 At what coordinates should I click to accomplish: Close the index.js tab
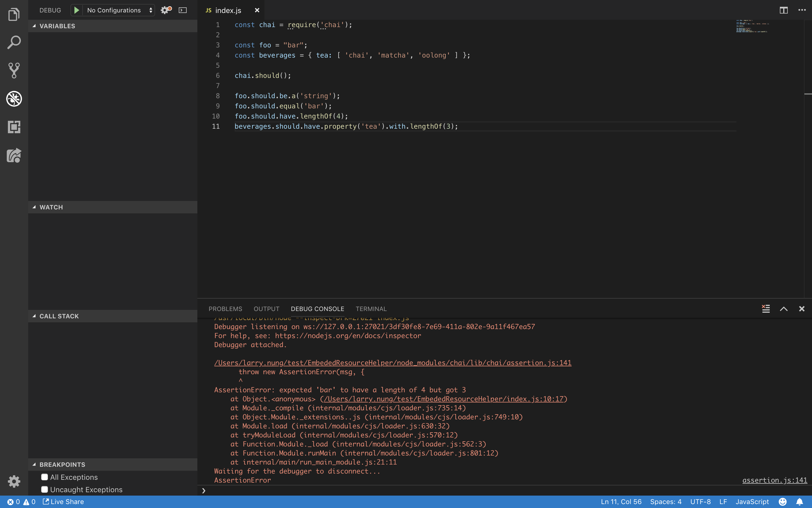(257, 10)
